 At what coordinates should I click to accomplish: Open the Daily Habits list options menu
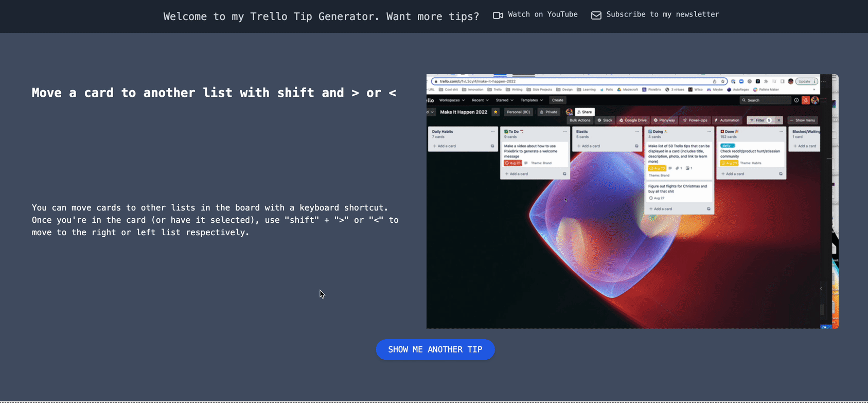click(x=493, y=132)
